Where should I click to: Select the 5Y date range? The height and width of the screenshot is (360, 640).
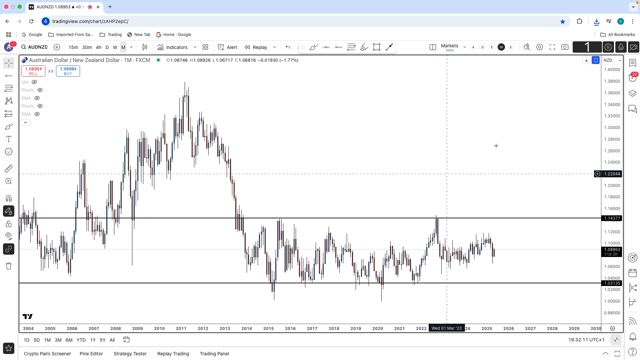102,340
